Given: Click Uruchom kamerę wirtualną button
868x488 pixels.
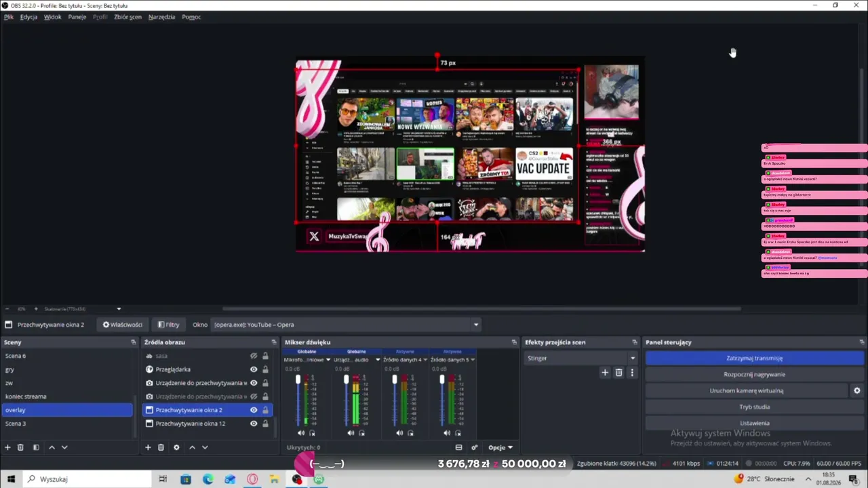Looking at the screenshot, I should pos(747,390).
